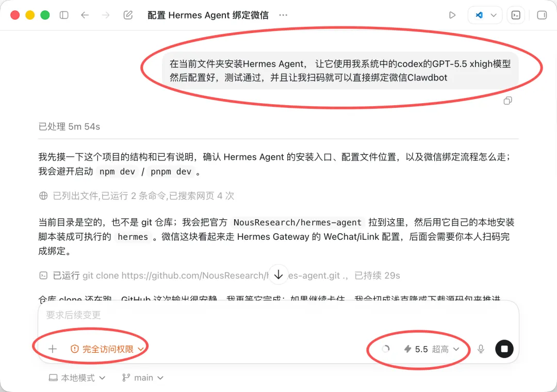Open the 5.5 超高 model selector
This screenshot has width=557, height=392.
(x=432, y=349)
